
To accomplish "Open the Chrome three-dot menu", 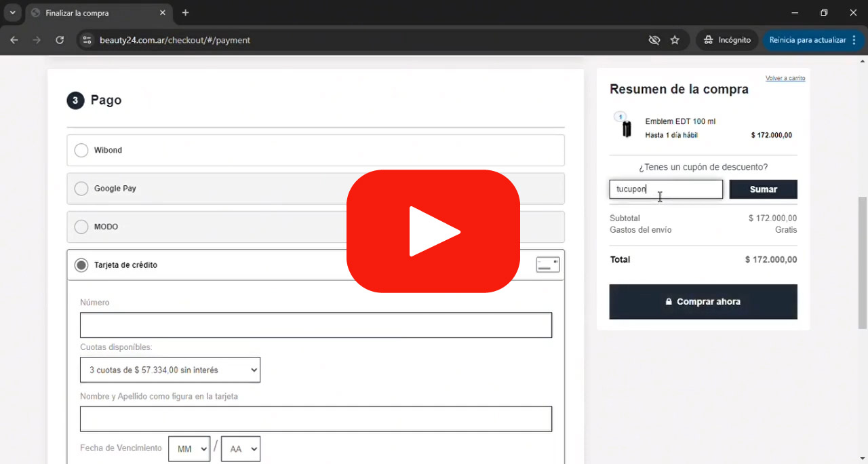I will (x=854, y=40).
